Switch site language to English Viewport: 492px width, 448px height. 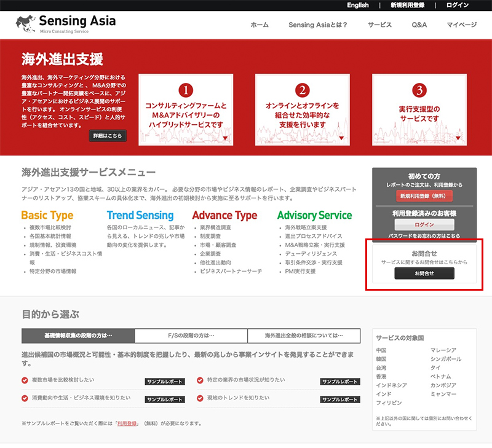358,5
